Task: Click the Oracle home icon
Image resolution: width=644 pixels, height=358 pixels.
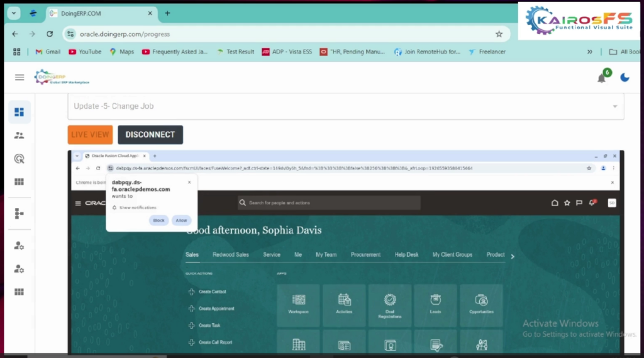Action: point(555,203)
